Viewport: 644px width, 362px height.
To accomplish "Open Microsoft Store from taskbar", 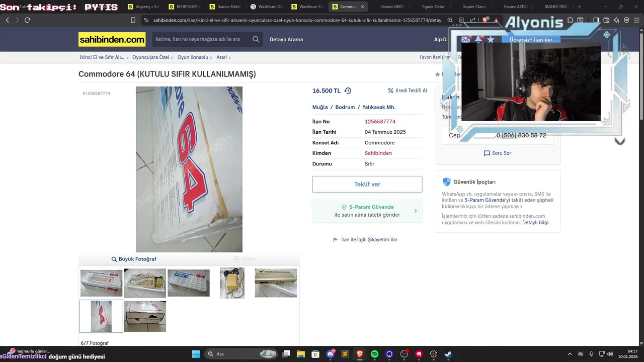I will [x=315, y=354].
